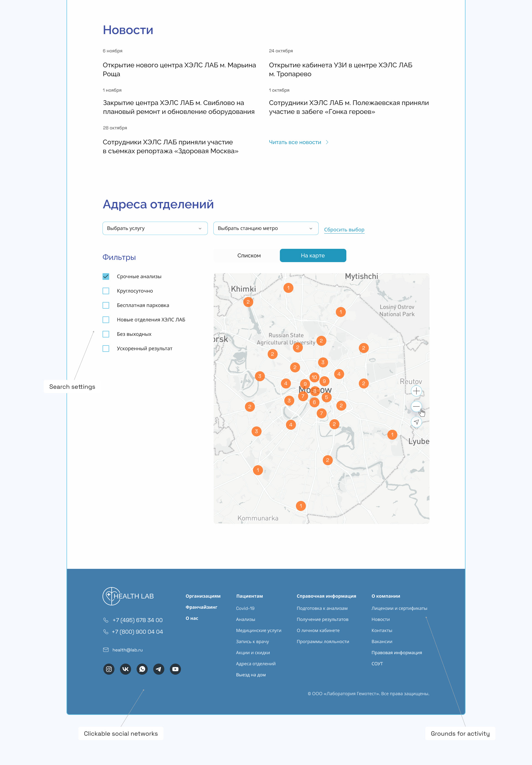Expand the Выбрать станцию метро dropdown
This screenshot has width=532, height=765.
coord(265,228)
